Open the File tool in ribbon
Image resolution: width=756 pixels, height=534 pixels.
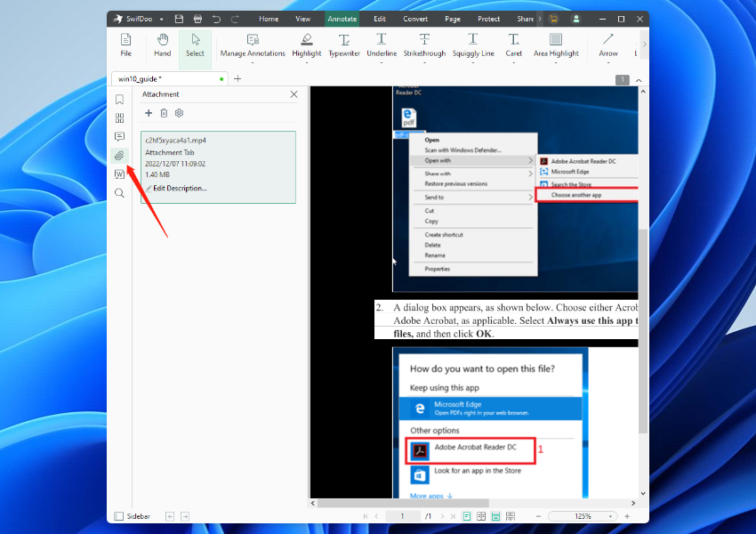click(125, 45)
